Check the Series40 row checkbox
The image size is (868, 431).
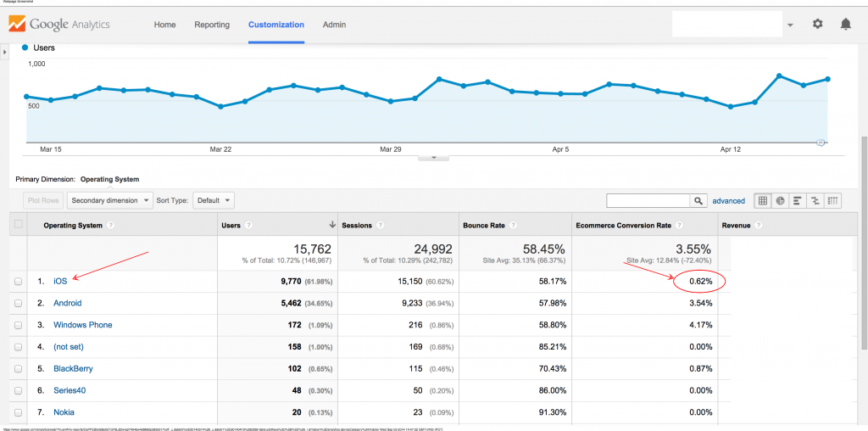19,391
